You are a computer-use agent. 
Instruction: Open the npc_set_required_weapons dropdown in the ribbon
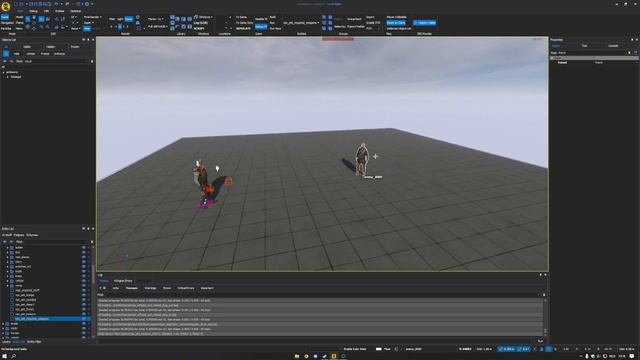pyautogui.click(x=300, y=23)
